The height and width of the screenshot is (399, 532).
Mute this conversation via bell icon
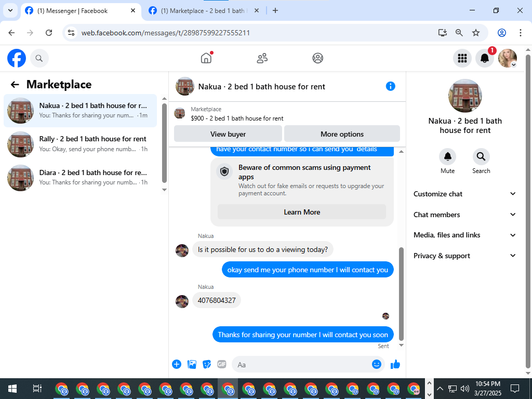tap(447, 156)
